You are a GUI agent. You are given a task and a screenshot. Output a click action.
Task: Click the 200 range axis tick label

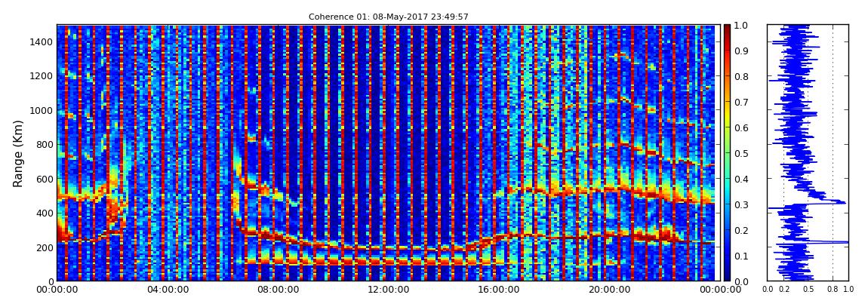45,247
